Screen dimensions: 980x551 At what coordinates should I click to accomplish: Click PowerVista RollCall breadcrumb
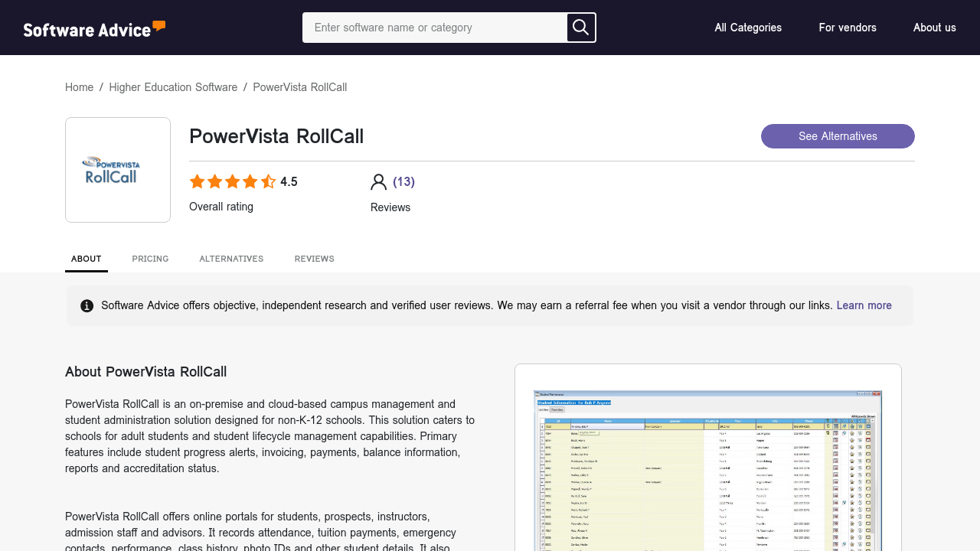point(300,87)
